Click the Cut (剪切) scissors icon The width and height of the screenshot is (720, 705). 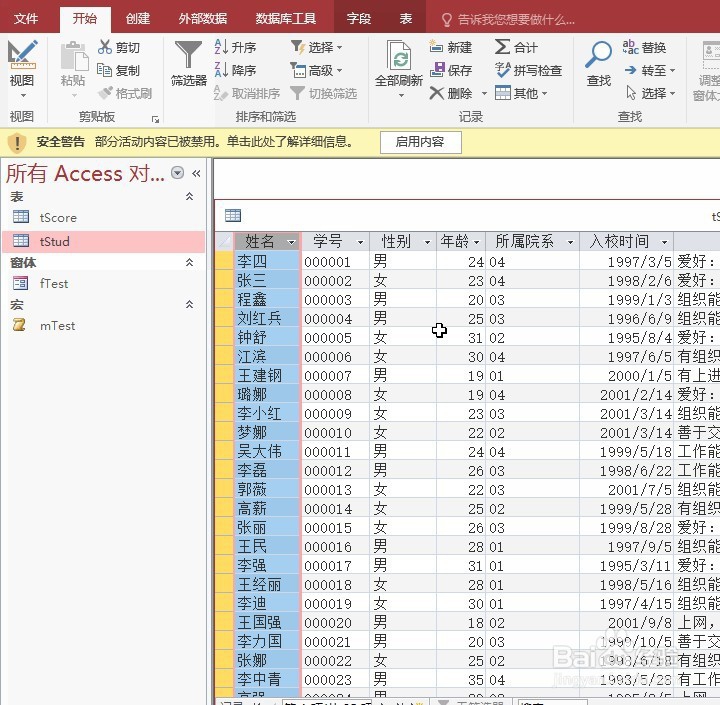tap(105, 47)
